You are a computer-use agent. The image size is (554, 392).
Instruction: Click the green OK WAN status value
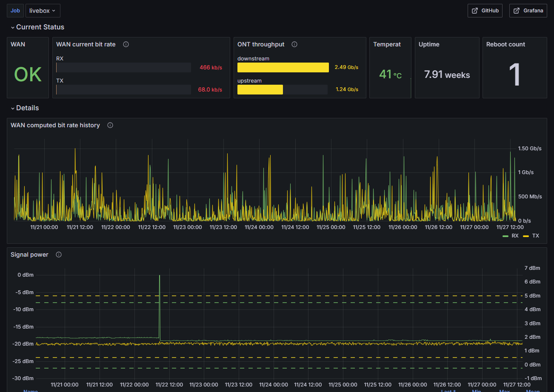point(28,74)
